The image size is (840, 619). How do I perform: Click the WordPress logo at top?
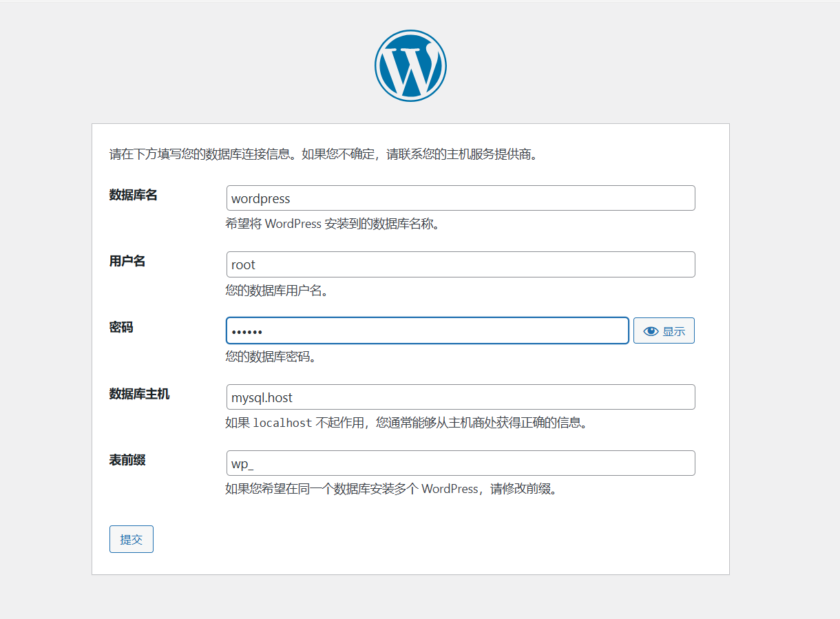pos(410,66)
